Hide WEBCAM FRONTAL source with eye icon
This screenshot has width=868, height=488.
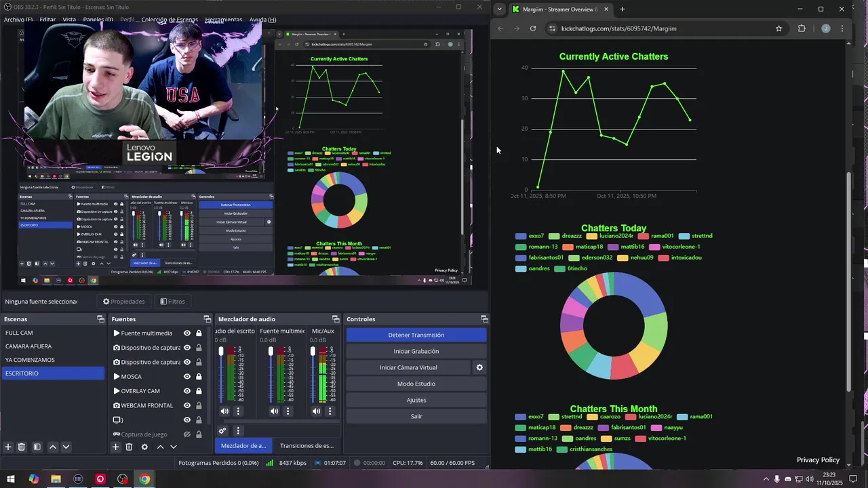click(x=187, y=405)
